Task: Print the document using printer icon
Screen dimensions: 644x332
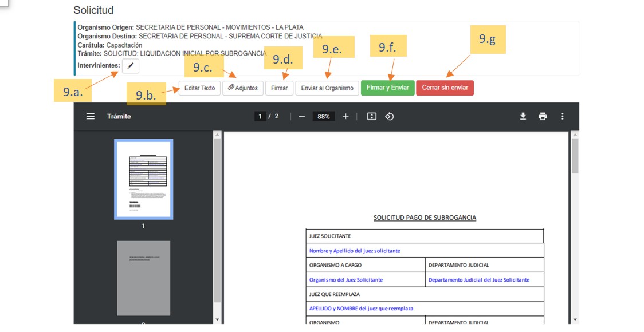Action: 543,116
